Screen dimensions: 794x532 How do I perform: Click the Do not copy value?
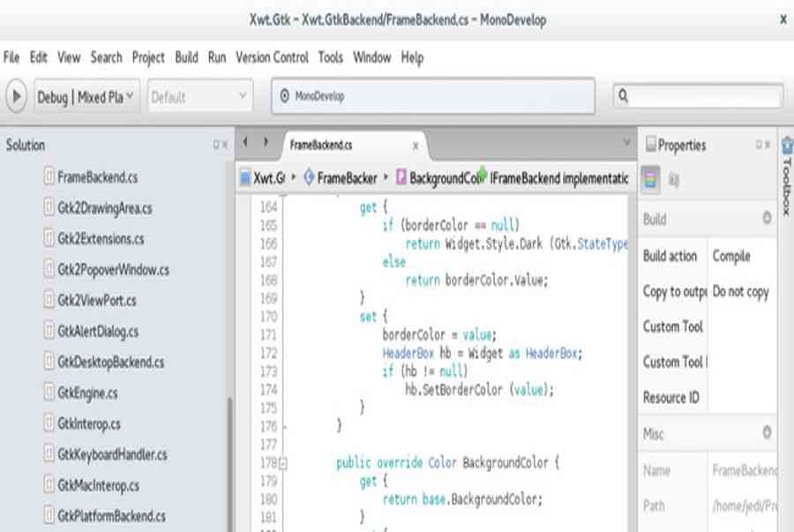(741, 291)
